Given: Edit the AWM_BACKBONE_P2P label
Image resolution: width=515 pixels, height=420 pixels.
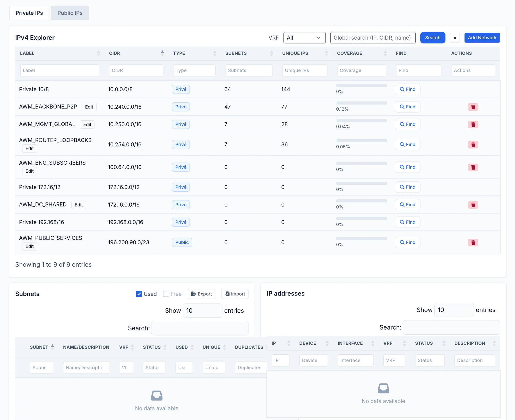Looking at the screenshot, I should (x=89, y=107).
